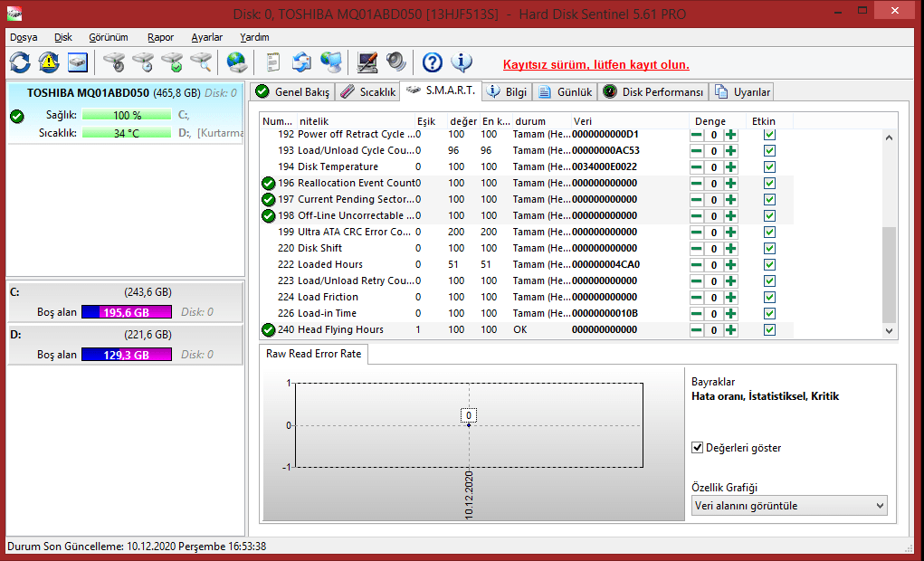Screen dimensions: 924x561
Task: Sort by the nitelik column header
Action: click(356, 121)
